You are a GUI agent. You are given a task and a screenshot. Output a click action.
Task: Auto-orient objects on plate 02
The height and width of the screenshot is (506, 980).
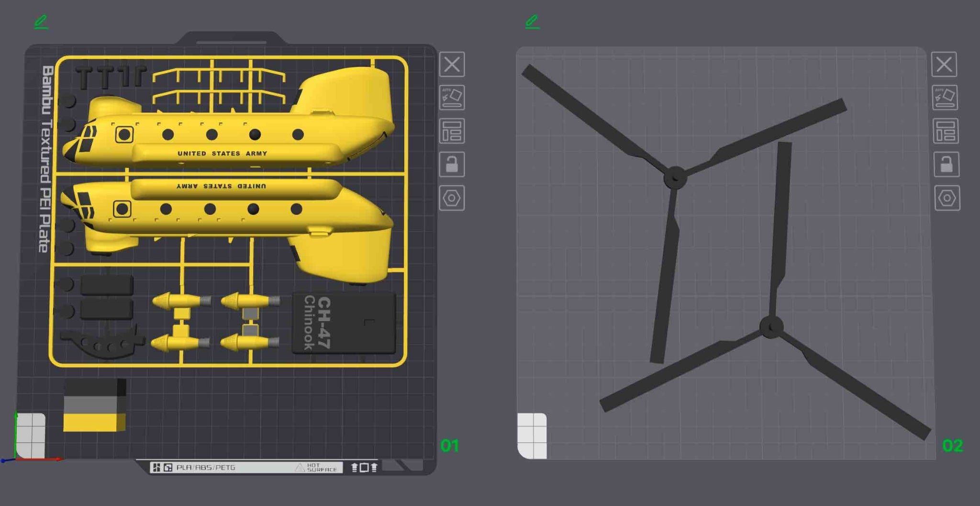[x=945, y=97]
